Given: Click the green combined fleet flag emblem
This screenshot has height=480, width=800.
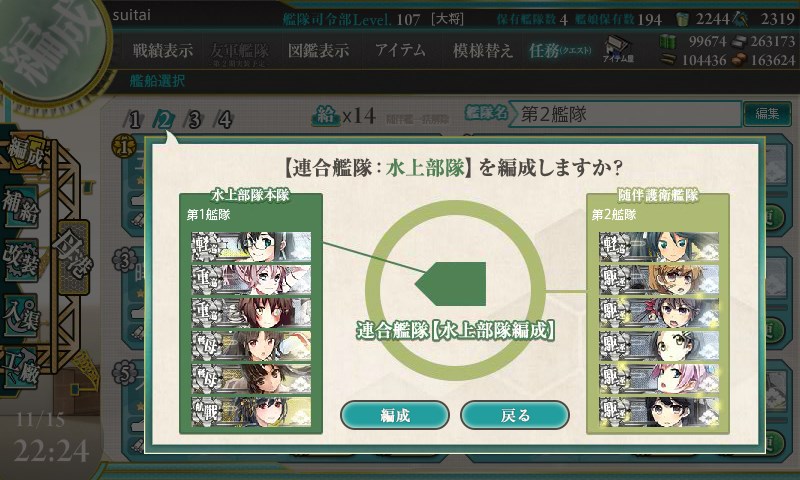Looking at the screenshot, I should coord(452,284).
